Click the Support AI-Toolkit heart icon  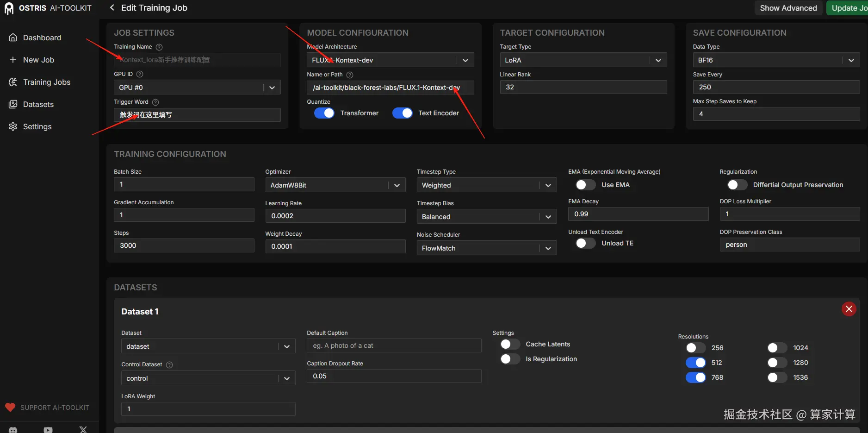coord(10,408)
